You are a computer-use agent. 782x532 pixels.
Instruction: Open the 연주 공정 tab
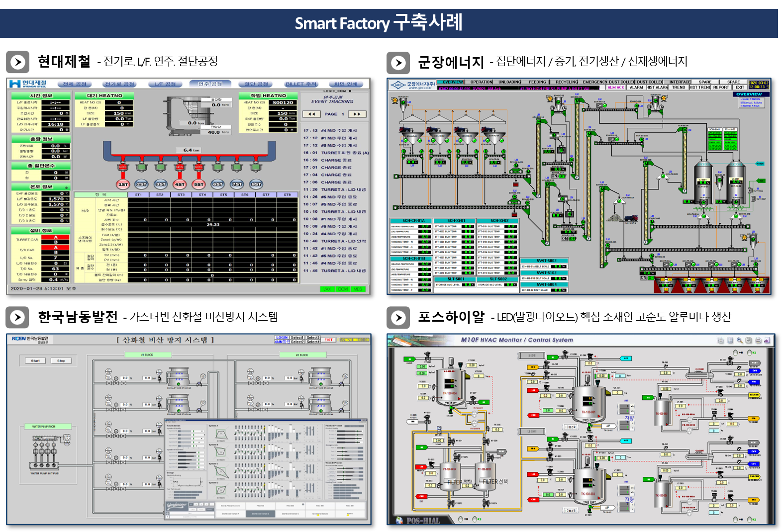(x=210, y=84)
